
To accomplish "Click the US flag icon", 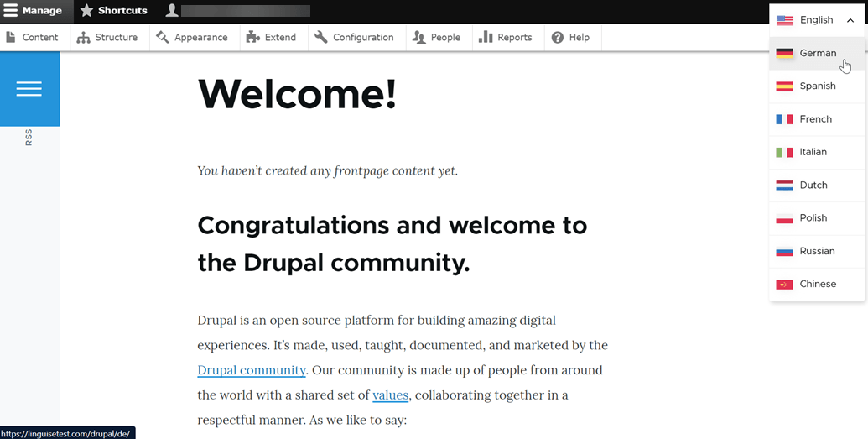I will point(784,20).
